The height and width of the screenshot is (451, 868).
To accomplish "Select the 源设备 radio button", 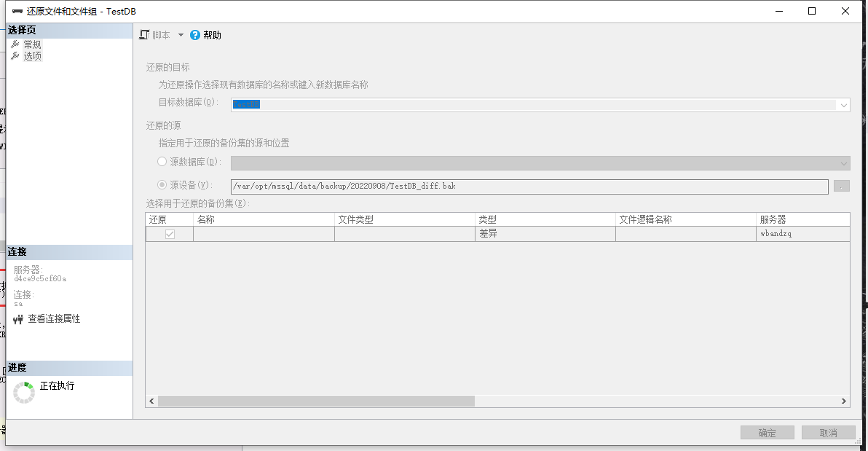I will (x=162, y=184).
